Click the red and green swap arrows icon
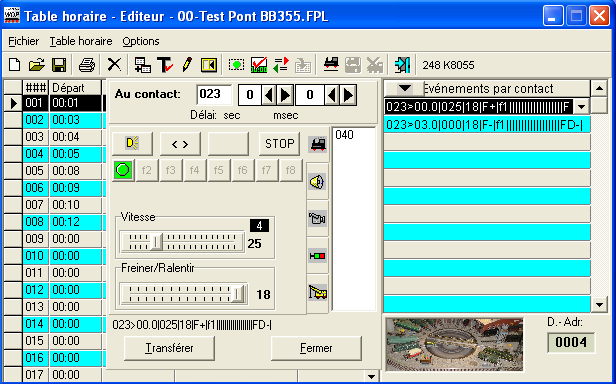 pos(281,65)
